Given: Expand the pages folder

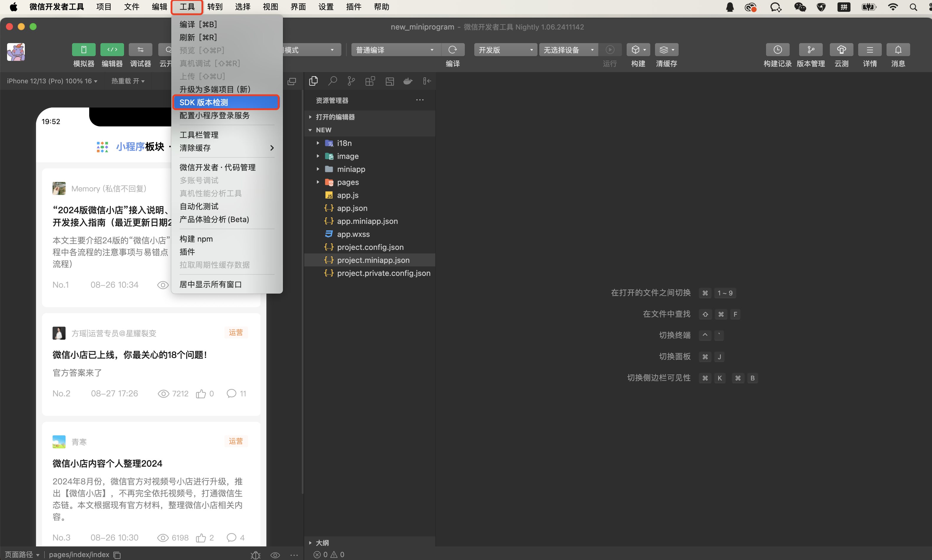Looking at the screenshot, I should click(370, 182).
